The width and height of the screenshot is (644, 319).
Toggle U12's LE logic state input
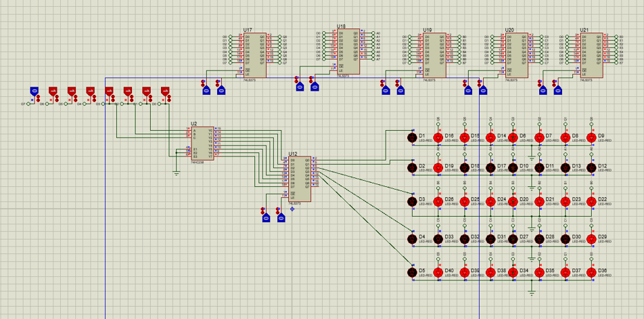point(281,217)
